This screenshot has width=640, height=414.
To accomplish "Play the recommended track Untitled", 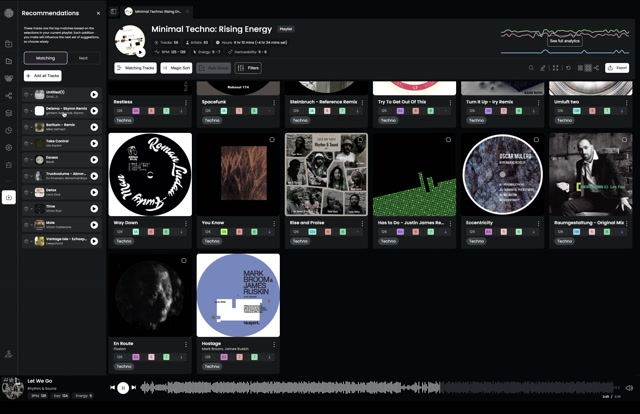I will click(x=94, y=95).
